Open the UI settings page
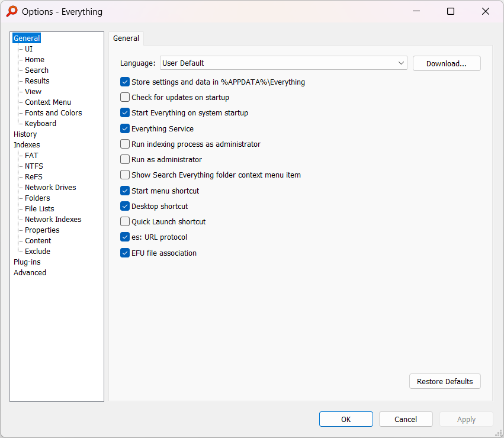 [28, 49]
